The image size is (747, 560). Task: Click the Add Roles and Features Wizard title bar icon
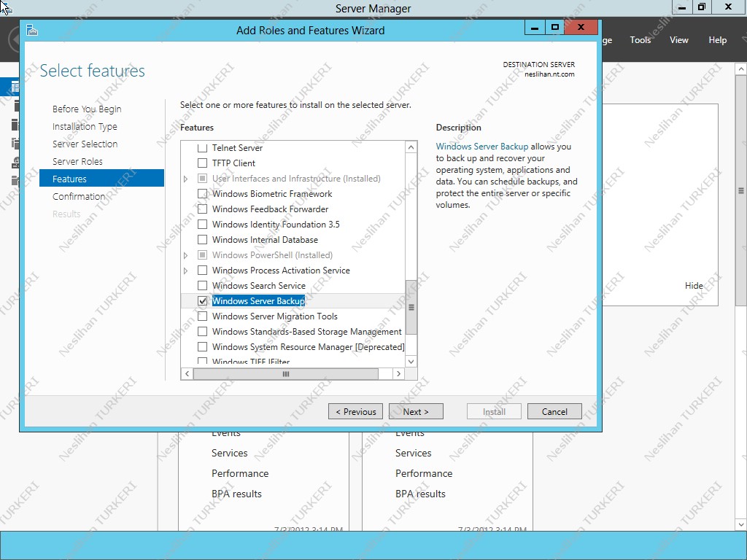(x=31, y=30)
